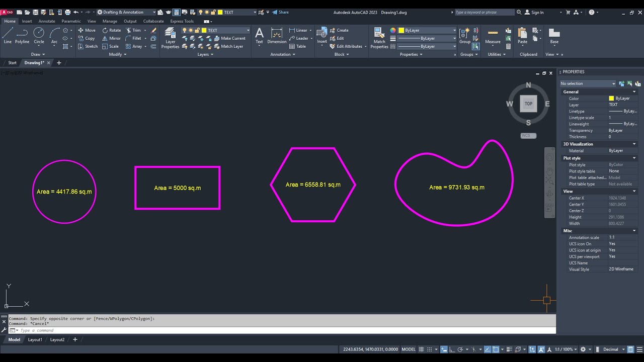Open the Quick Calculator icon in Utilities
Screen dimensions: 644x362
point(508,46)
